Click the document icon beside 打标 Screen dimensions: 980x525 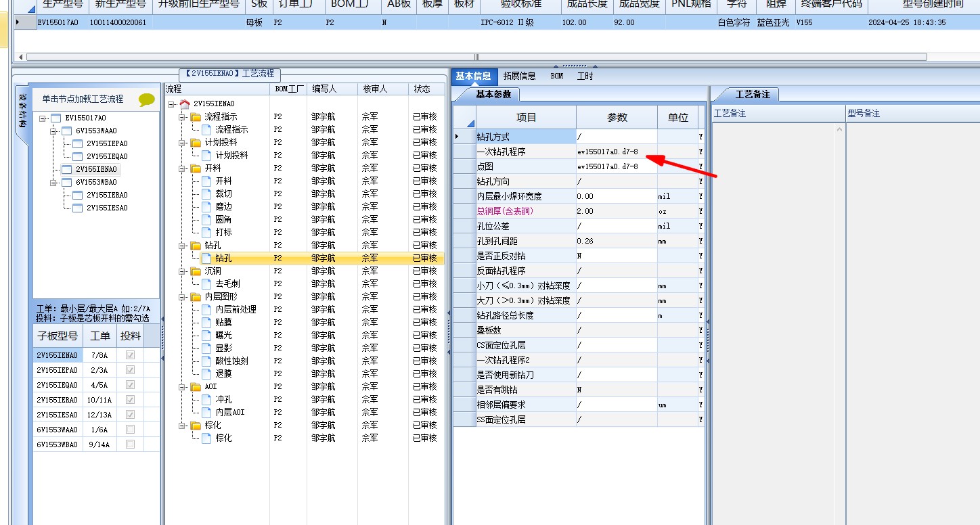point(206,232)
